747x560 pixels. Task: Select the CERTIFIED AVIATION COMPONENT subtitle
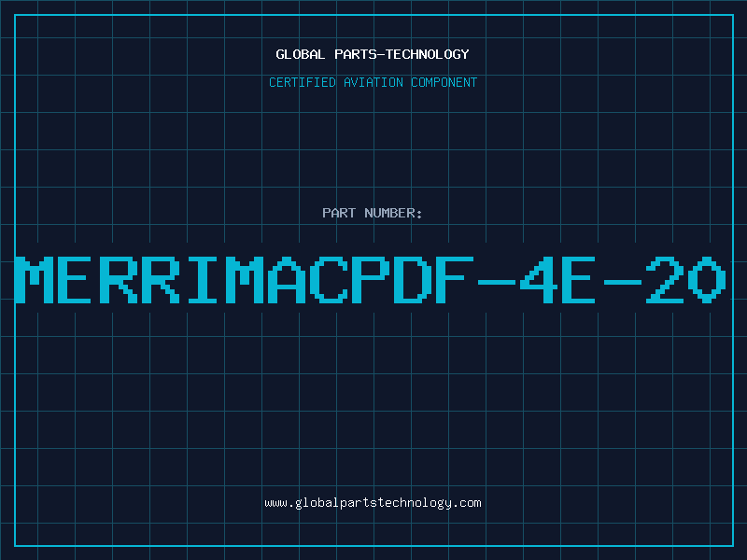(373, 82)
